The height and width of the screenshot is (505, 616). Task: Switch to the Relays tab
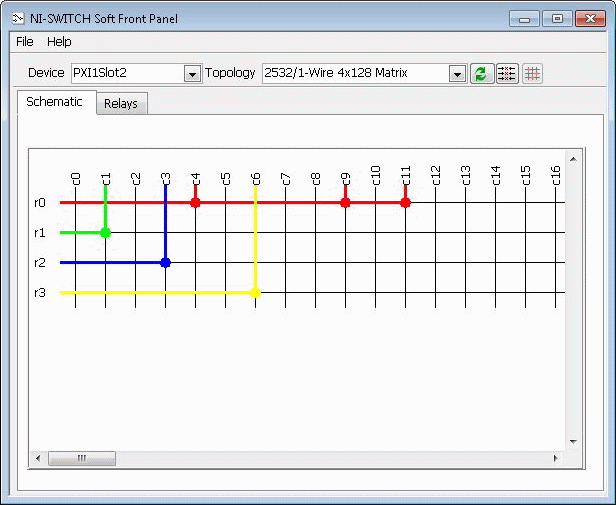point(121,104)
